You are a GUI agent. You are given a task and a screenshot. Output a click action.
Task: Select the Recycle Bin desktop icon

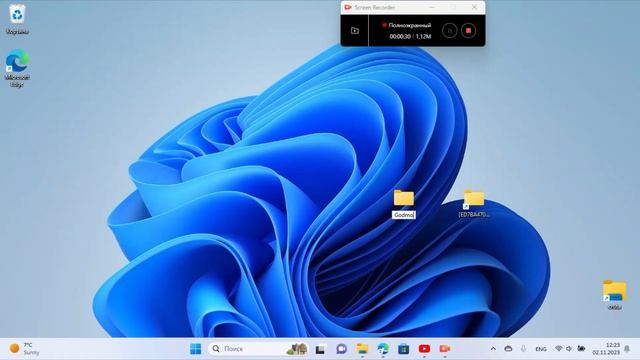18,19
